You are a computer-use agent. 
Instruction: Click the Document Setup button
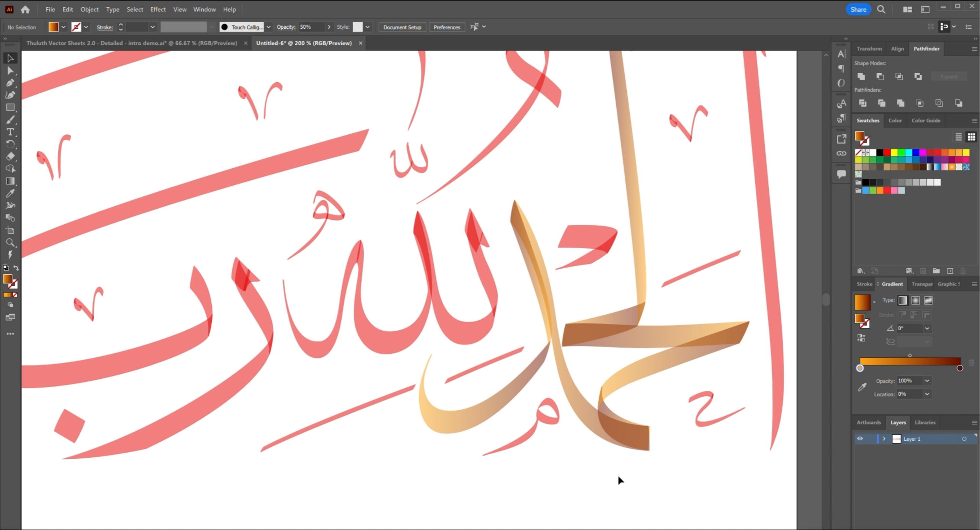pos(402,27)
